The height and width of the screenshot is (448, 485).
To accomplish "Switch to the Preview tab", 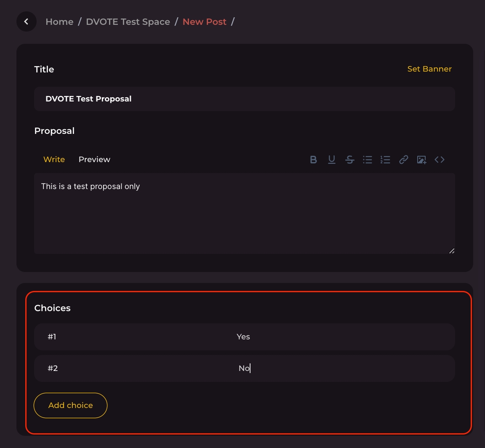I will click(94, 160).
